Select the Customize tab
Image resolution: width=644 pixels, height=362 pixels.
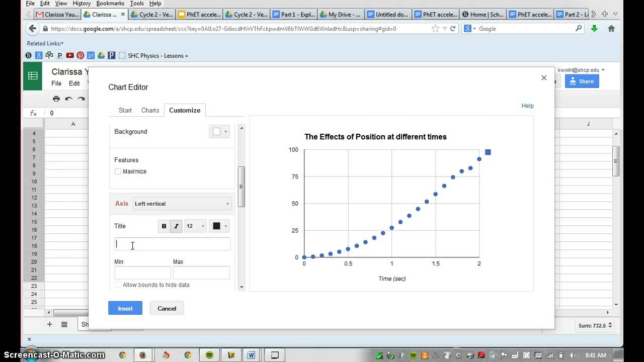tap(185, 110)
